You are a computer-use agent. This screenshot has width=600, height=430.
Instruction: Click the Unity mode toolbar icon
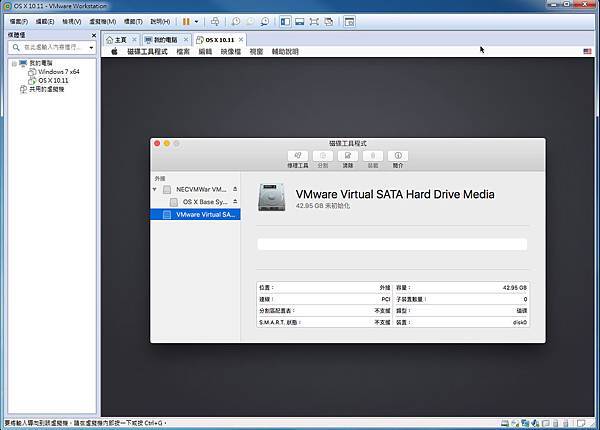coord(329,22)
